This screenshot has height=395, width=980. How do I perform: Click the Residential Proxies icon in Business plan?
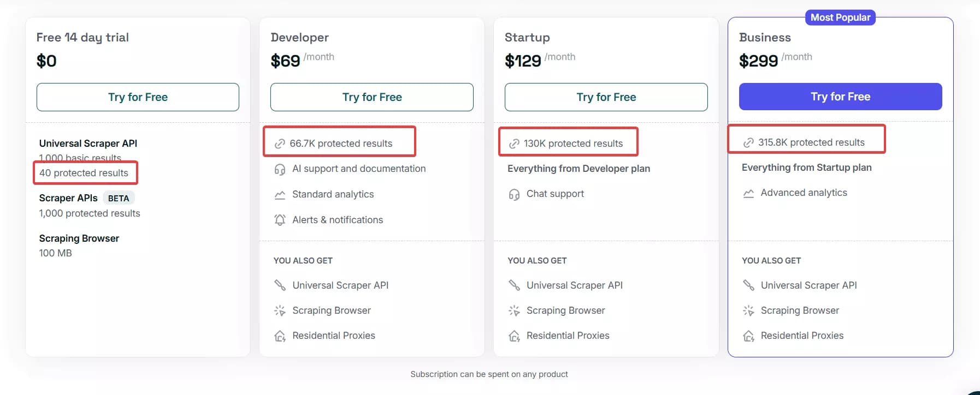coord(748,336)
